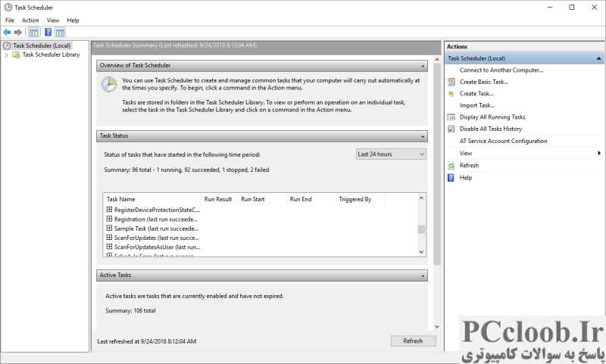Click the task list scroll down arrow
Viewport: 606px width, 364px height.
coord(421,252)
